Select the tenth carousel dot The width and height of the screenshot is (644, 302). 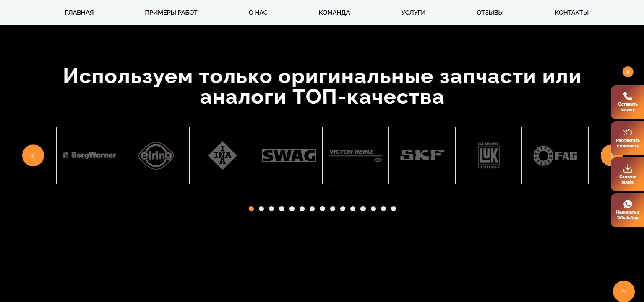click(343, 209)
